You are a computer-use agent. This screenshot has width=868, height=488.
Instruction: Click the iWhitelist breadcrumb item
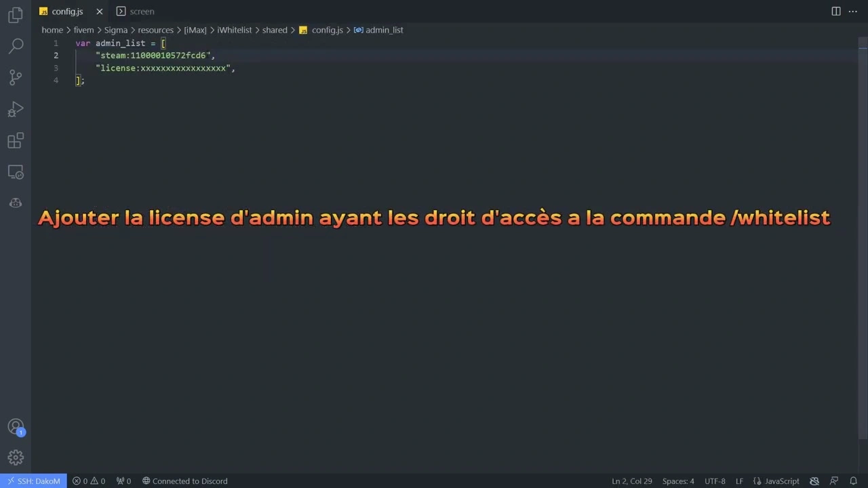point(234,30)
